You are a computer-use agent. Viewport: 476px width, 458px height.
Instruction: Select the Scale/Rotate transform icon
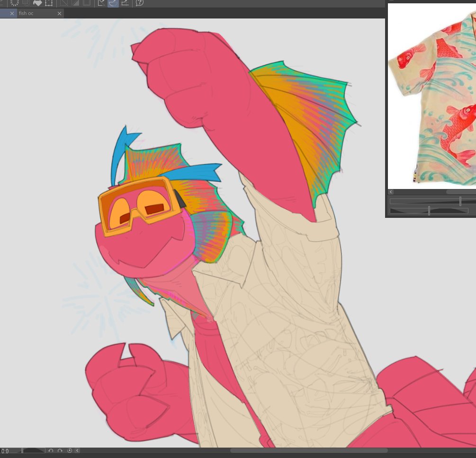click(49, 3)
